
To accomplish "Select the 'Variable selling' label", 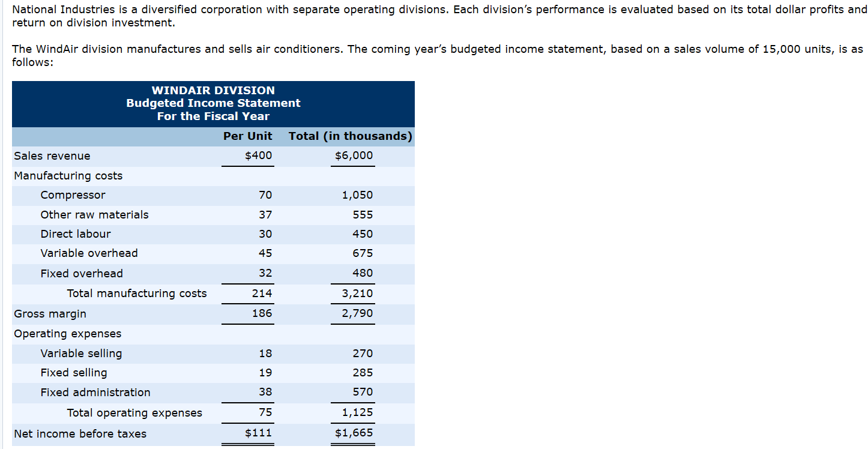I will click(x=81, y=354).
